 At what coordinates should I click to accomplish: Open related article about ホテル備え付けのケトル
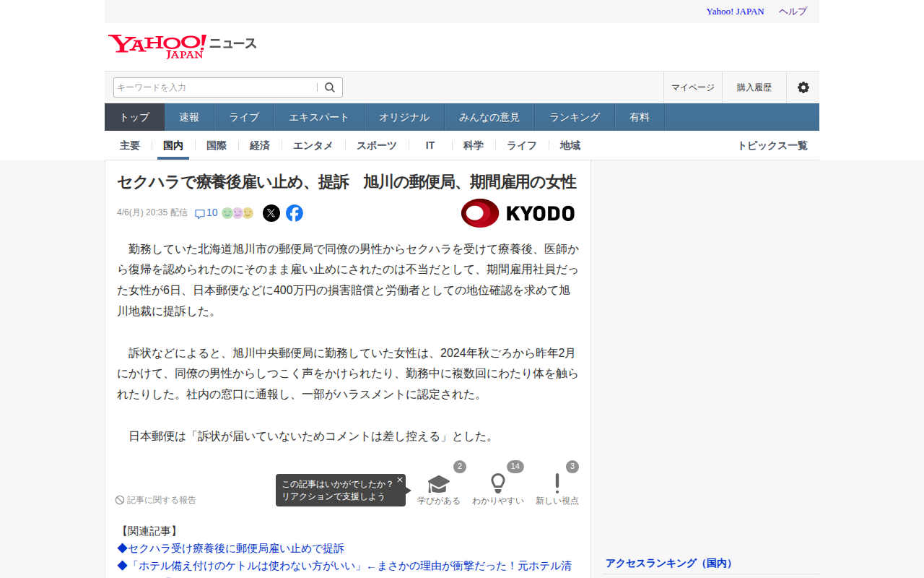[344, 566]
